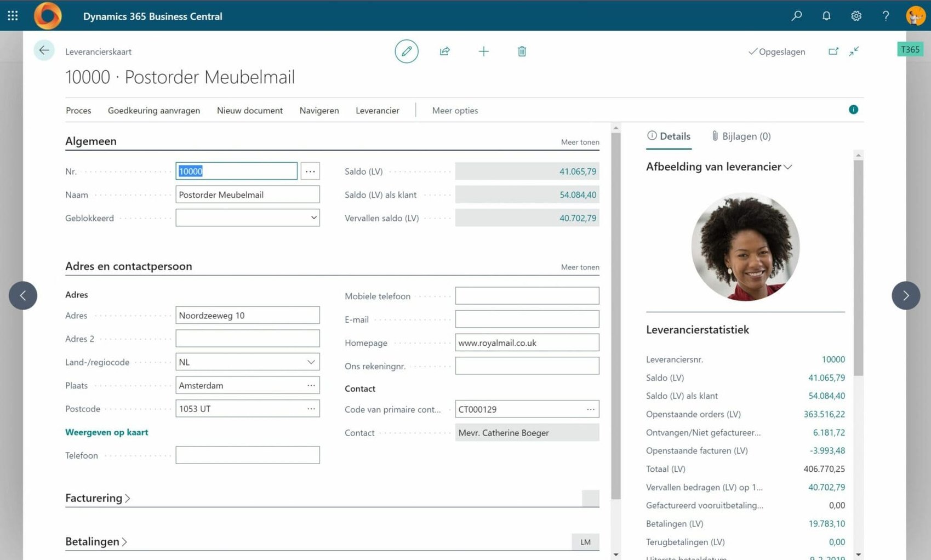Open Saldo (LV) als klant value in Algemeen
The image size is (931, 560).
pos(578,195)
